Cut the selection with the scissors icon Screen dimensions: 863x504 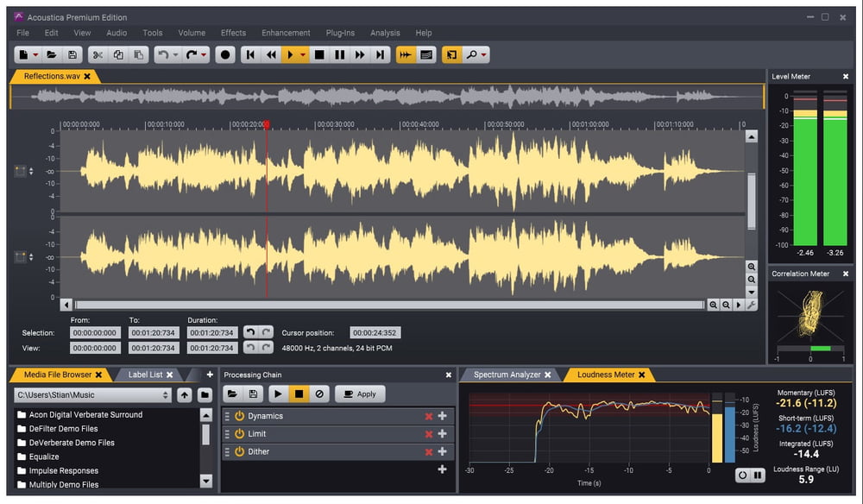[x=98, y=54]
